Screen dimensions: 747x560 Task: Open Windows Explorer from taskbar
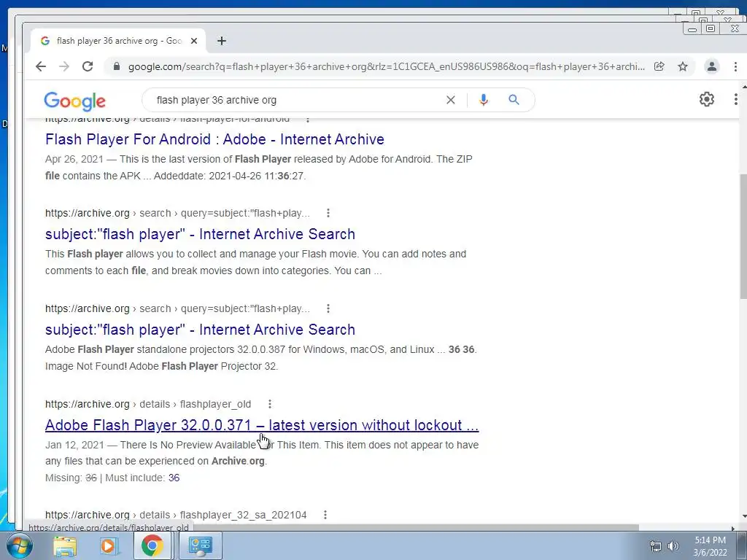[x=65, y=545]
